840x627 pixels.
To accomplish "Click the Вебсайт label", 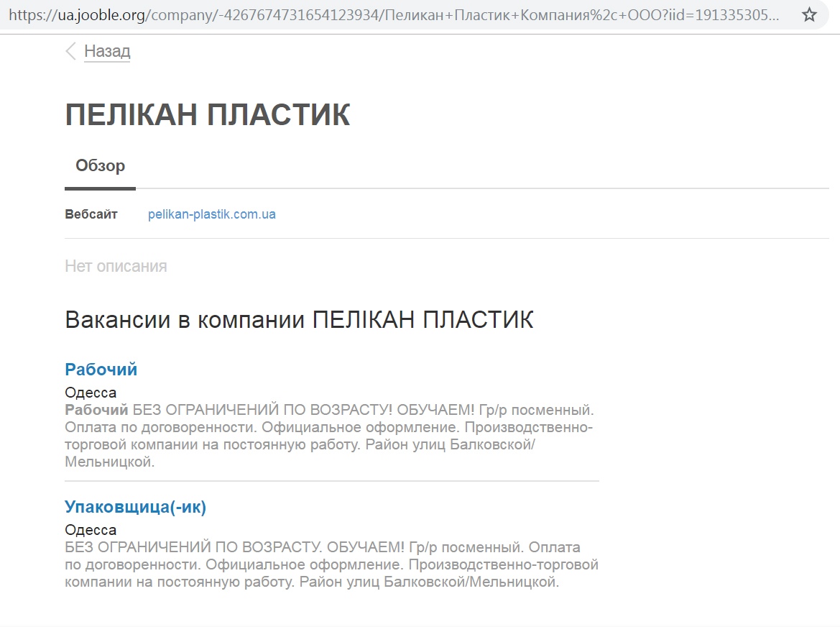I will 91,214.
